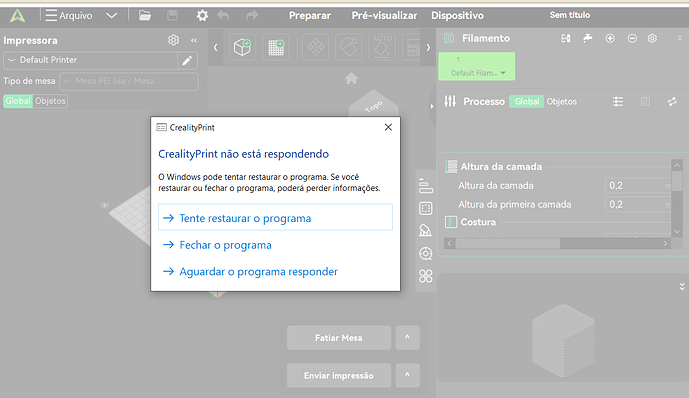The image size is (689, 398).
Task: Click the add filament plus icon
Action: (x=610, y=38)
